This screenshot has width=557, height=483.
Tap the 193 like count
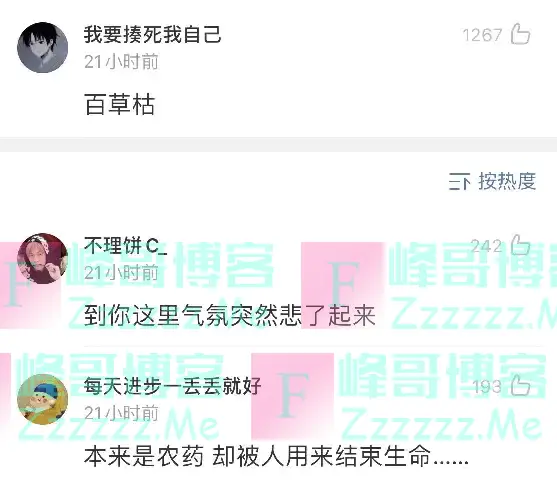(487, 387)
